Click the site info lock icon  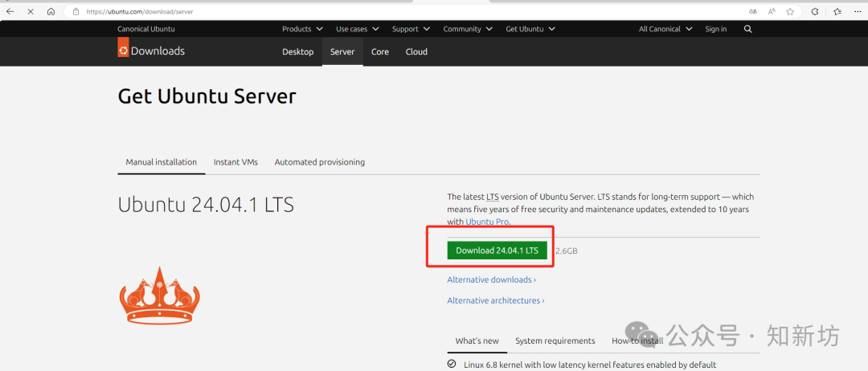point(76,12)
